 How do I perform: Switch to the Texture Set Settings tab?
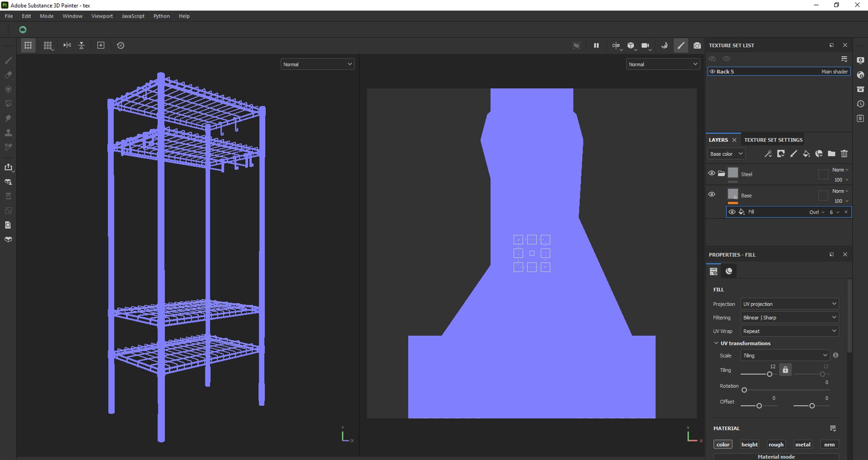(x=773, y=140)
